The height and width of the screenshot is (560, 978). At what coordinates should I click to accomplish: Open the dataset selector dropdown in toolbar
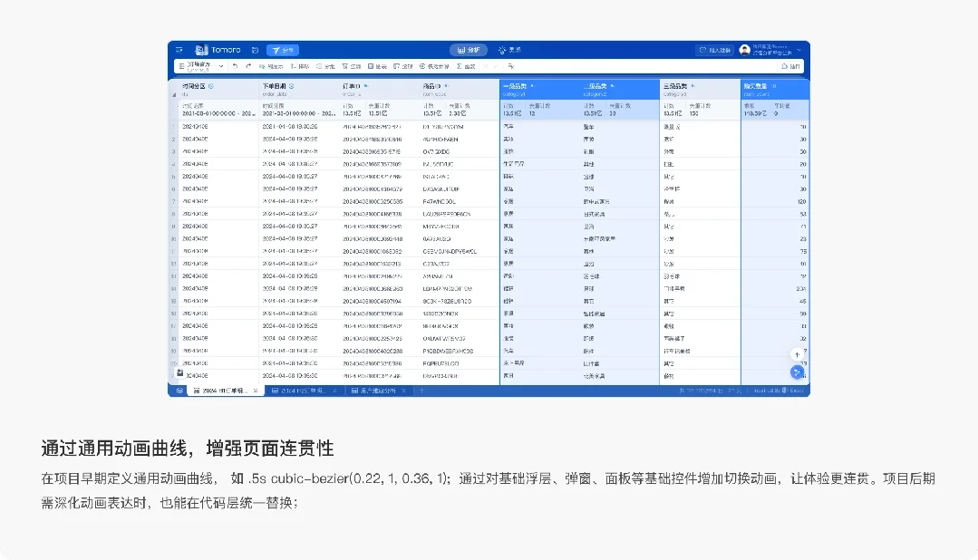pyautogui.click(x=200, y=66)
